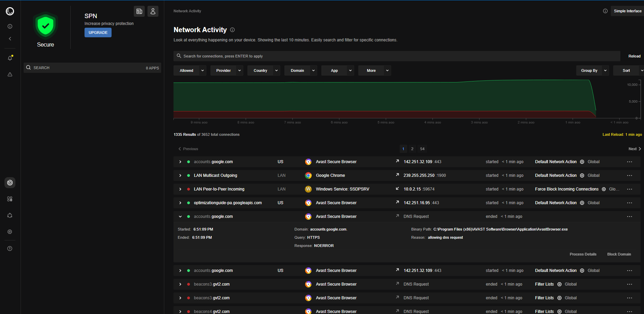Click the Network Activity breadcrumb
This screenshot has width=644, height=314.
[x=187, y=11]
